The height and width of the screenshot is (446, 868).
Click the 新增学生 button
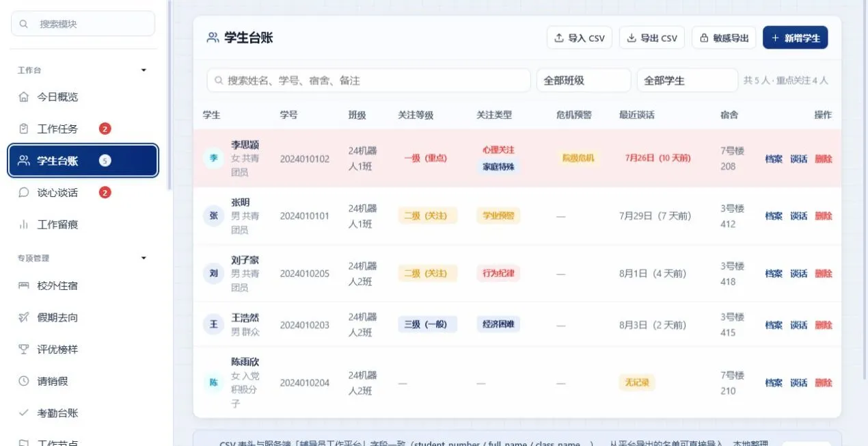click(x=796, y=38)
